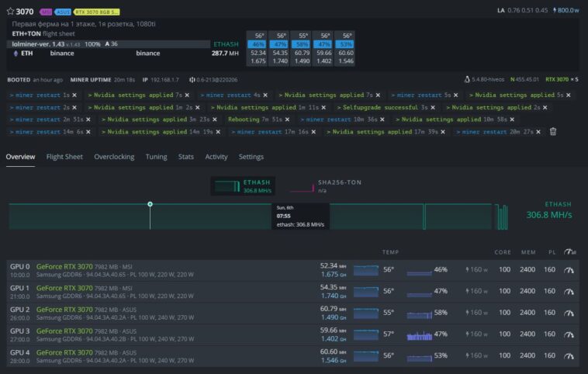Screen dimensions: 588x374
Task: Click the 'Selfupgrade successful 3s' message text
Action: point(382,108)
